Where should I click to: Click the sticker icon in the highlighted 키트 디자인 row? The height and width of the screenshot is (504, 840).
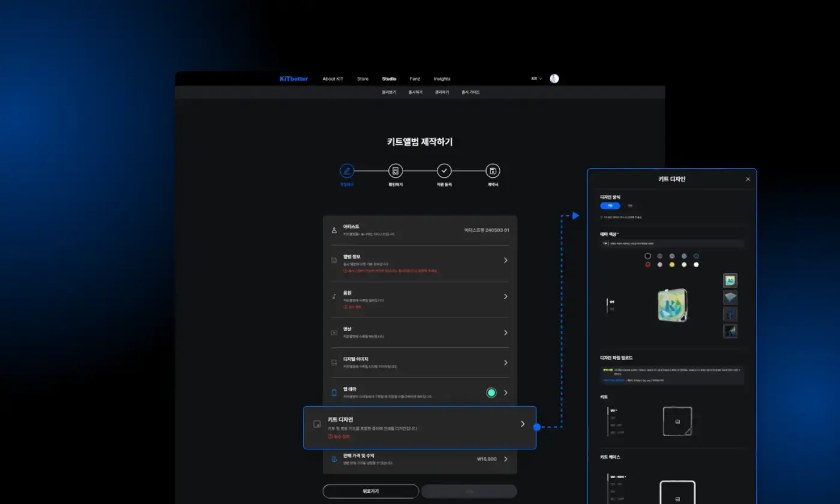point(317,424)
